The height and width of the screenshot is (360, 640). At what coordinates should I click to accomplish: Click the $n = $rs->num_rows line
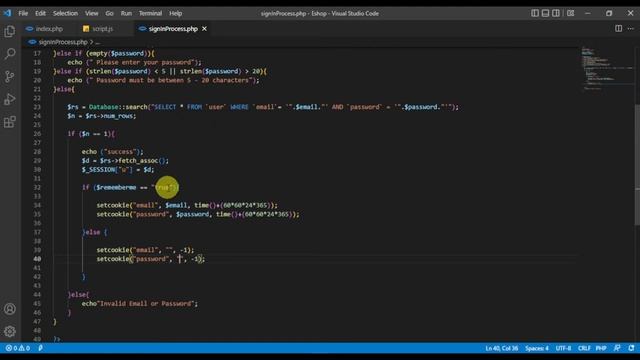click(x=102, y=116)
